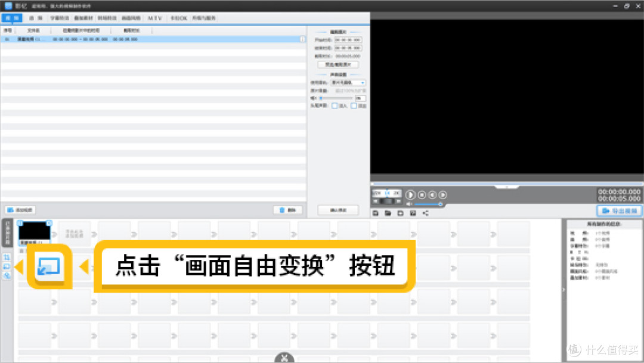Click the 已添加片段 vertical tab

[7, 232]
